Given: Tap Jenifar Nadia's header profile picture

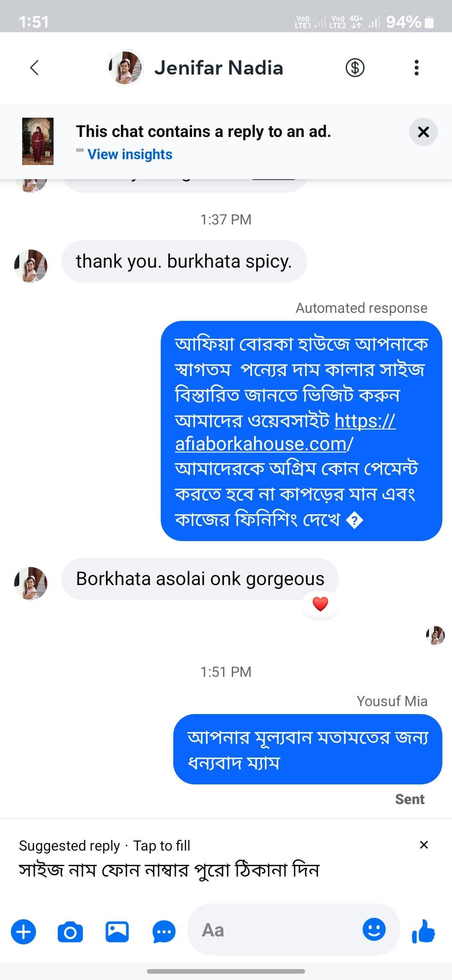Looking at the screenshot, I should [125, 67].
